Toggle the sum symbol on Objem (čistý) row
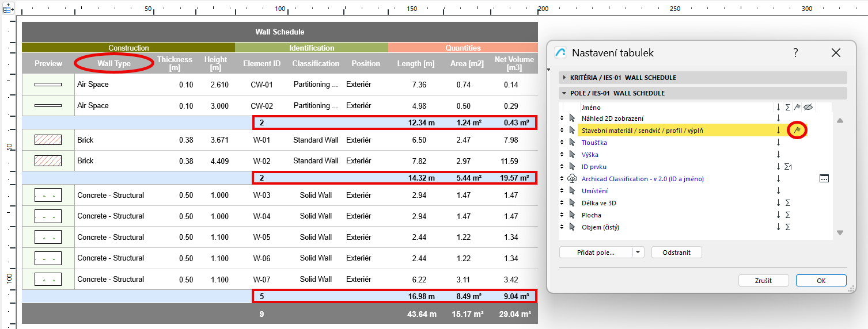Screen dimensions: 868x329 787,227
